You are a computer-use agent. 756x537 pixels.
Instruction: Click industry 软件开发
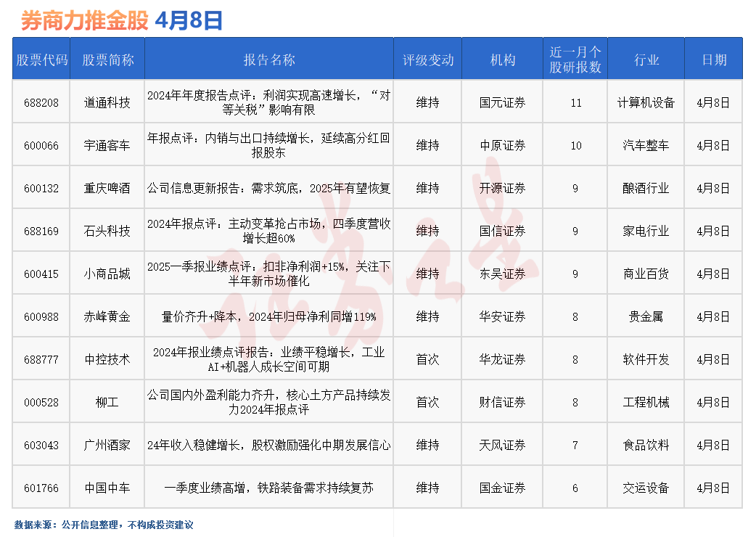click(646, 360)
